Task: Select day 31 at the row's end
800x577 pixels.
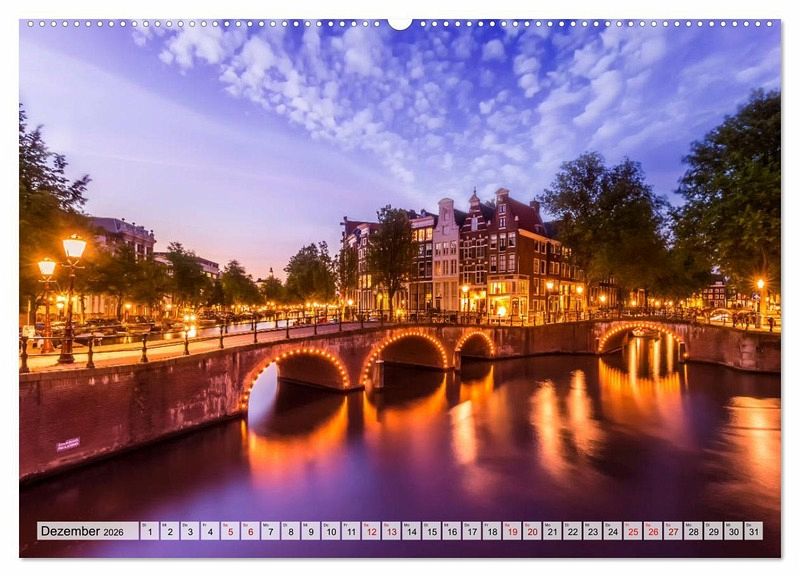Action: pos(753,531)
